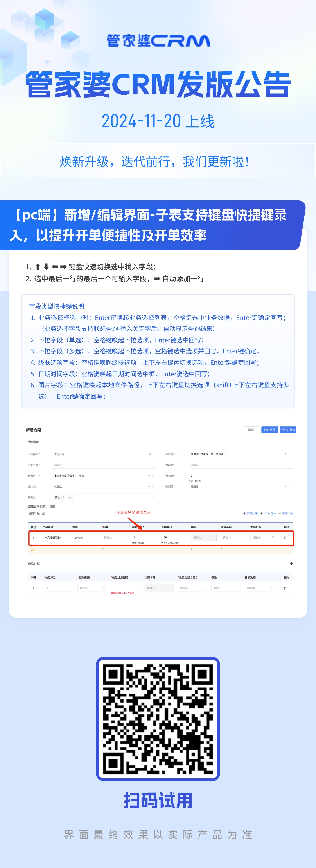Open the 日期选择 date picker
This screenshot has width=316, height=868.
pos(259,588)
